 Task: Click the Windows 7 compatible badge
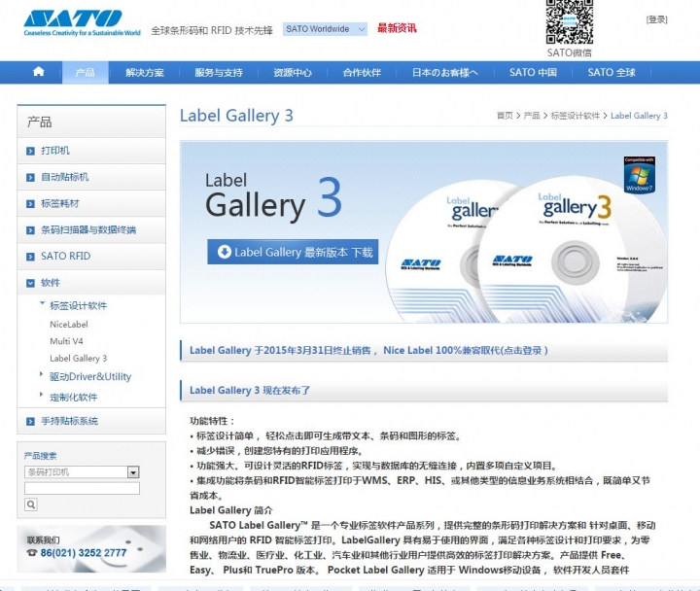638,174
